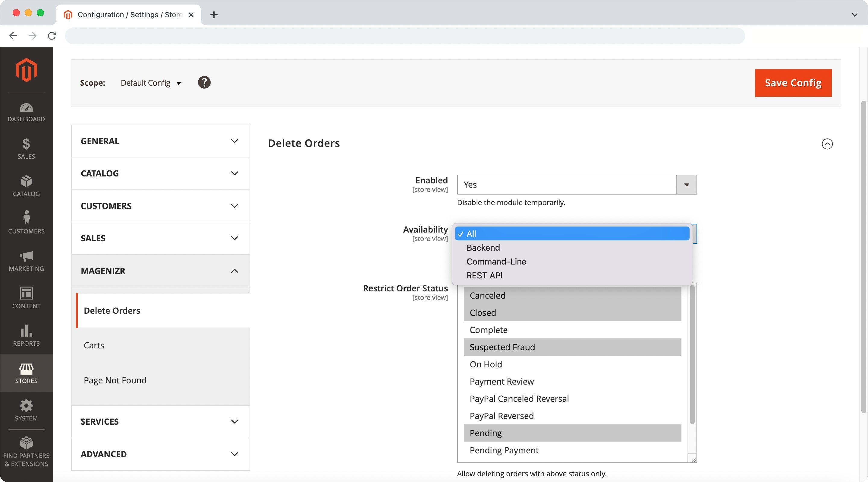Expand the GENERAL configuration section
Screen dimensions: 868x482
tap(160, 141)
